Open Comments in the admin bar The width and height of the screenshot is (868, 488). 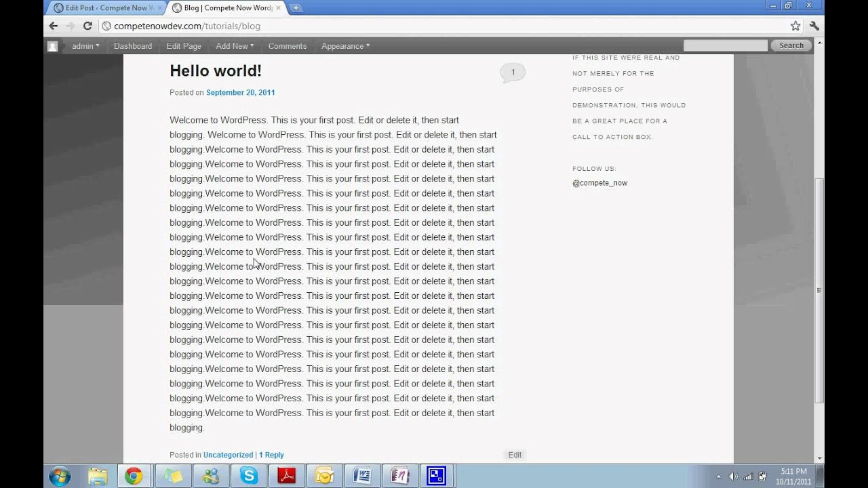[288, 46]
